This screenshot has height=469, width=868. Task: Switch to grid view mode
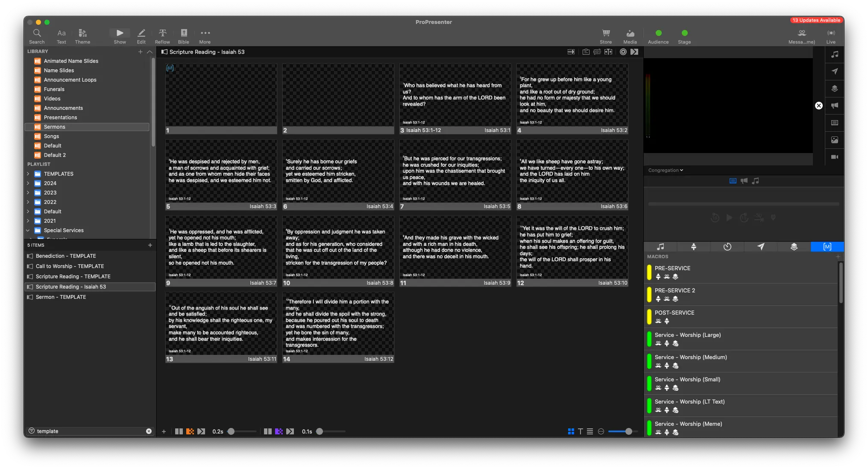point(571,431)
